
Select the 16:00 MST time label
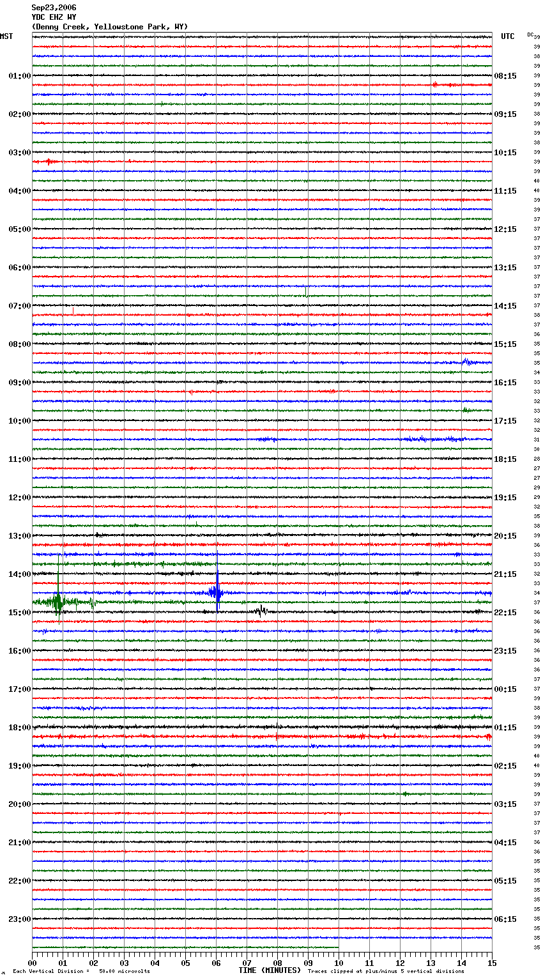point(19,651)
